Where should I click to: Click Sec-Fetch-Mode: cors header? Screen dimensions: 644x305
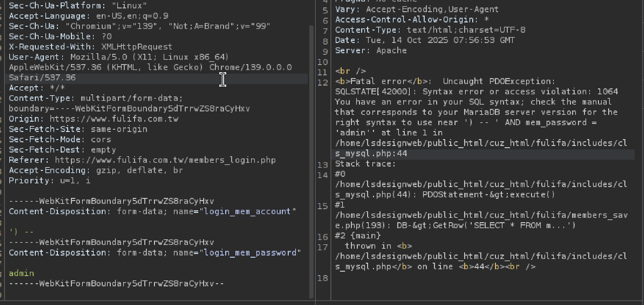(60, 139)
